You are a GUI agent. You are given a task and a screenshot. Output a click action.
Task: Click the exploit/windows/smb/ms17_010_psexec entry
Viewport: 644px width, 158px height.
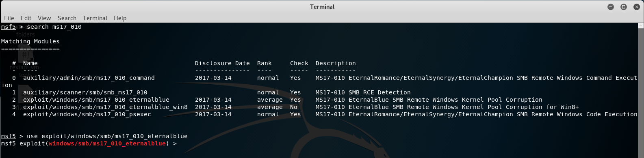87,114
